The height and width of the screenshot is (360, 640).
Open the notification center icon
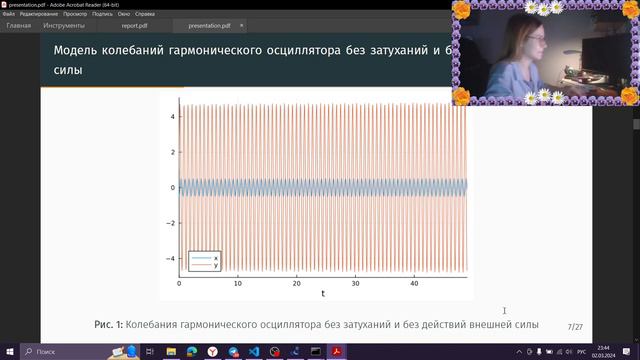[x=627, y=351]
